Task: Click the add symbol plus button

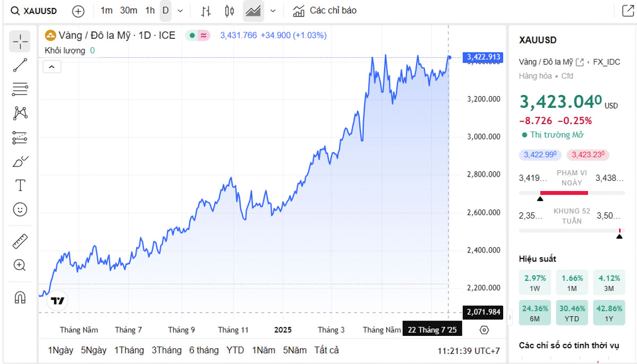Action: click(x=78, y=11)
